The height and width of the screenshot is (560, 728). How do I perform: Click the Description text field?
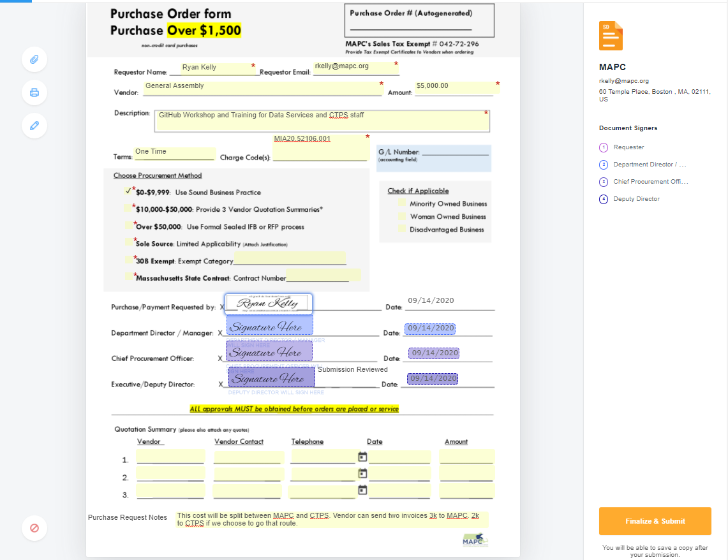tap(322, 121)
